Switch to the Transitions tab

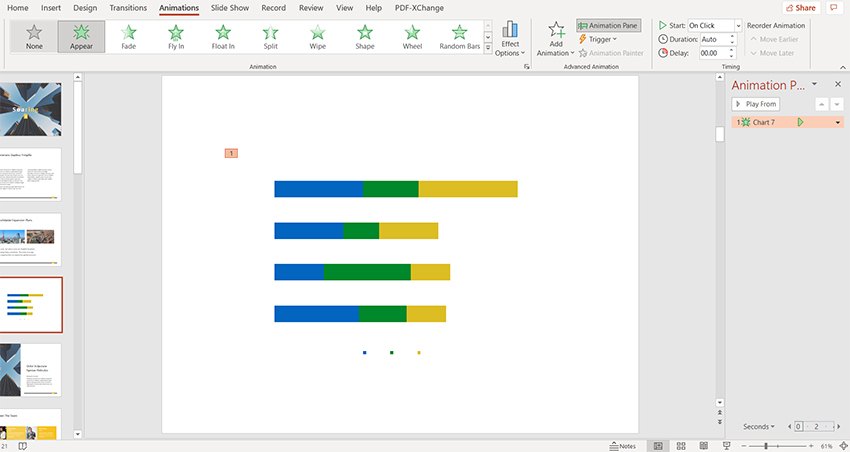(x=128, y=8)
